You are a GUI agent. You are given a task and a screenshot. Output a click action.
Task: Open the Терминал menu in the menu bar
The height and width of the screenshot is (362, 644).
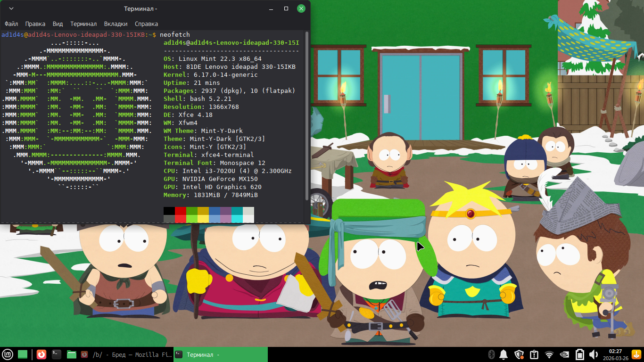click(83, 24)
